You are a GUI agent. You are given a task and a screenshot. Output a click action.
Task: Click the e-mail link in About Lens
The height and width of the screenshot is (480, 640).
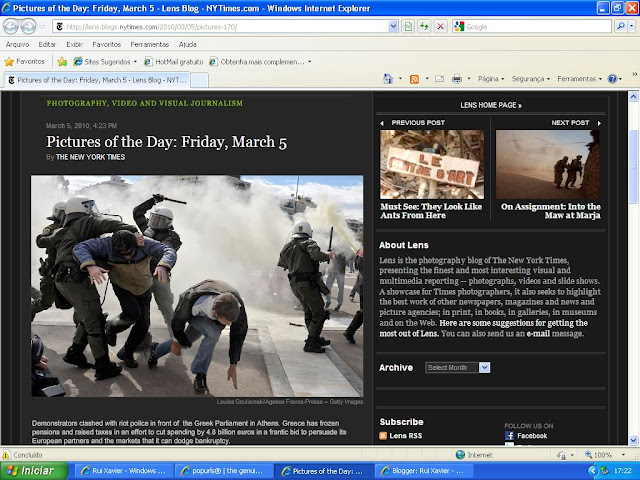click(538, 333)
